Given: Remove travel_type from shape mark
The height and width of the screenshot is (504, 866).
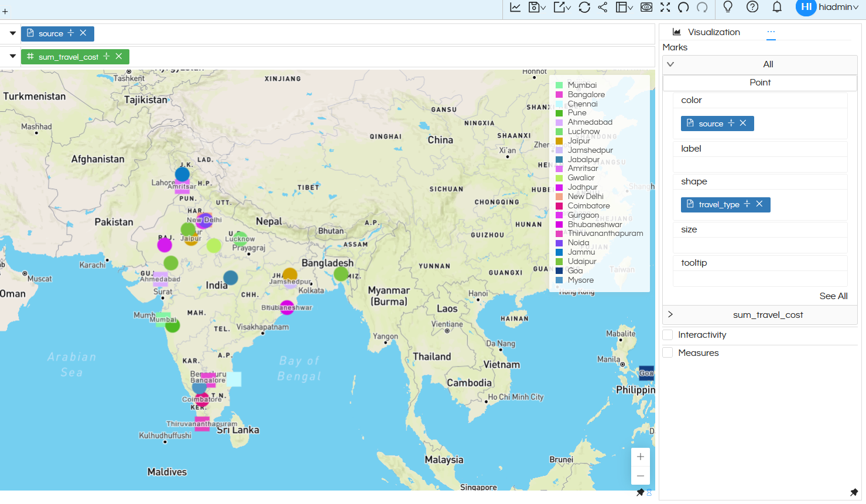Looking at the screenshot, I should (759, 204).
